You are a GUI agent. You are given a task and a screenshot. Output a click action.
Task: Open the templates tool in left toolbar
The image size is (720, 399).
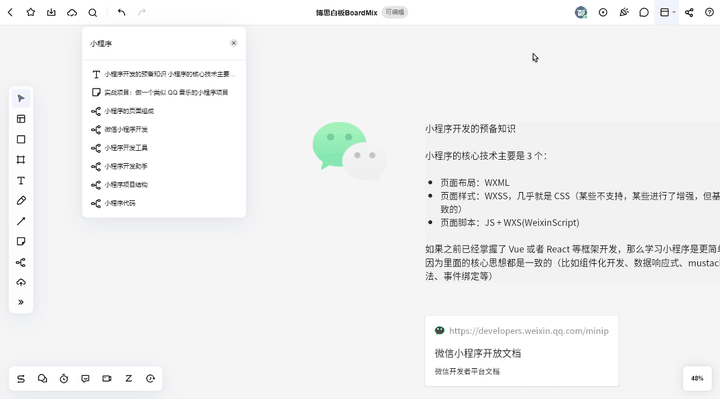(x=21, y=119)
